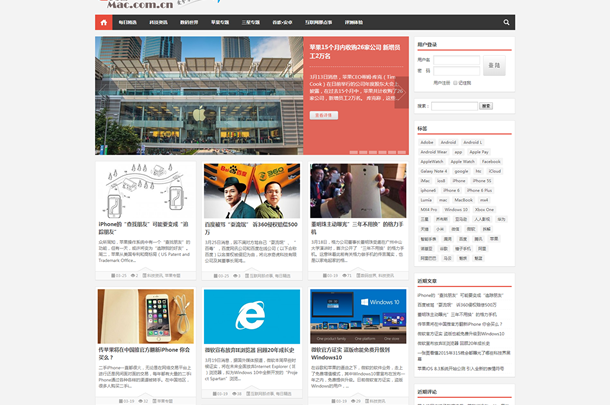610x405 pixels.
Task: Open the gold iPhone with cable thumbnail
Action: click(145, 316)
